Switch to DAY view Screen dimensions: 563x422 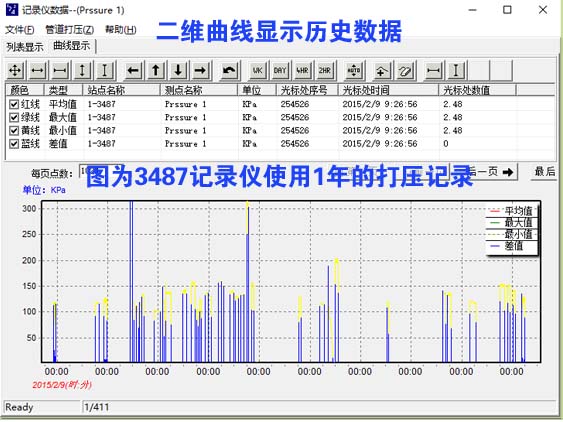tap(280, 70)
